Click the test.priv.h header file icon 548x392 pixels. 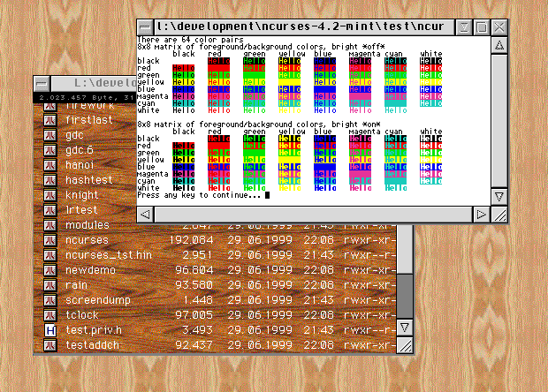coord(50,330)
